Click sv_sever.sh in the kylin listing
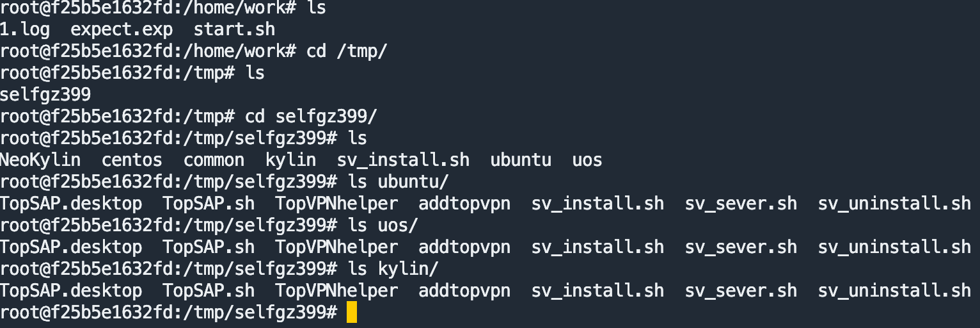The width and height of the screenshot is (980, 328). [741, 291]
